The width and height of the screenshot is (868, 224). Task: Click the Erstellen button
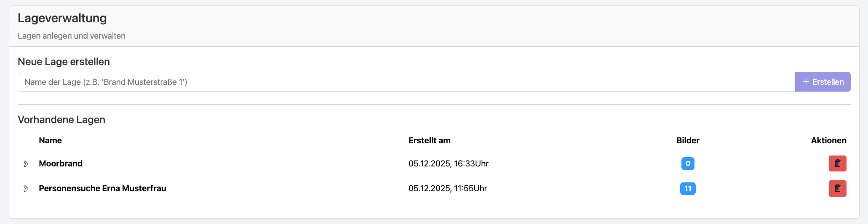[823, 82]
